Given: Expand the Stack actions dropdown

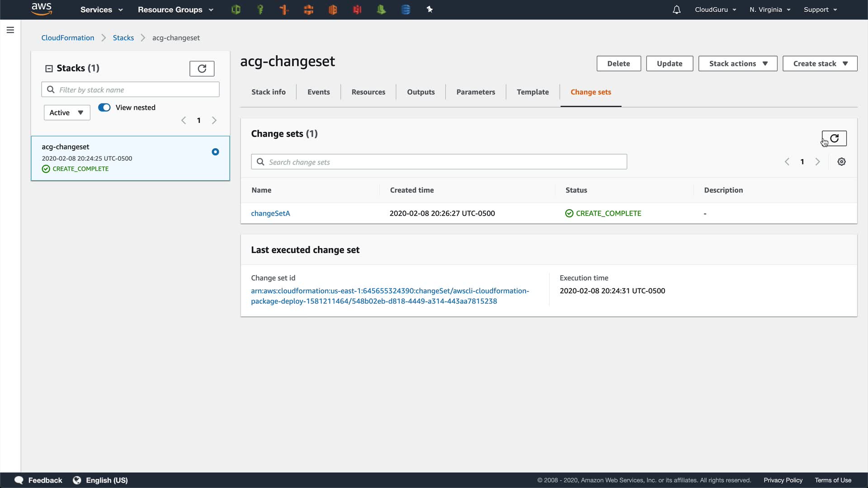Looking at the screenshot, I should (x=737, y=64).
